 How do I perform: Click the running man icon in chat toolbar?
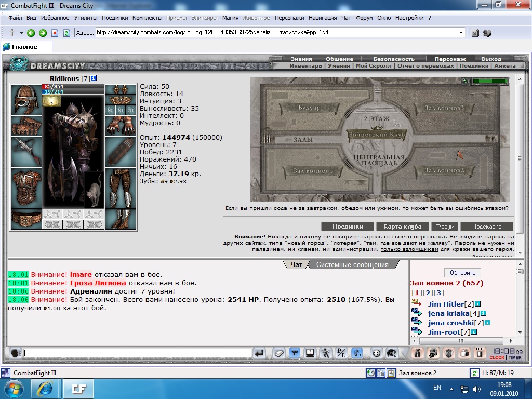pyautogui.click(x=326, y=353)
